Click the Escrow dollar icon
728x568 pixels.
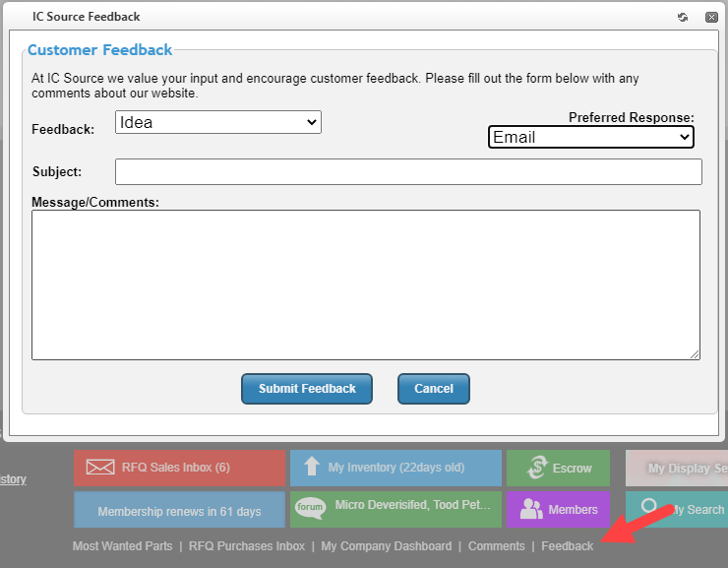536,468
